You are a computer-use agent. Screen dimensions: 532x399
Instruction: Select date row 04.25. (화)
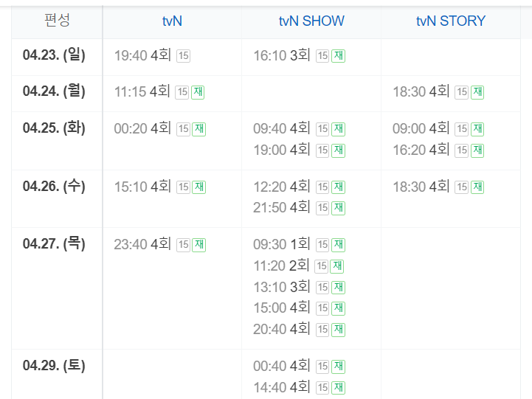[54, 128]
